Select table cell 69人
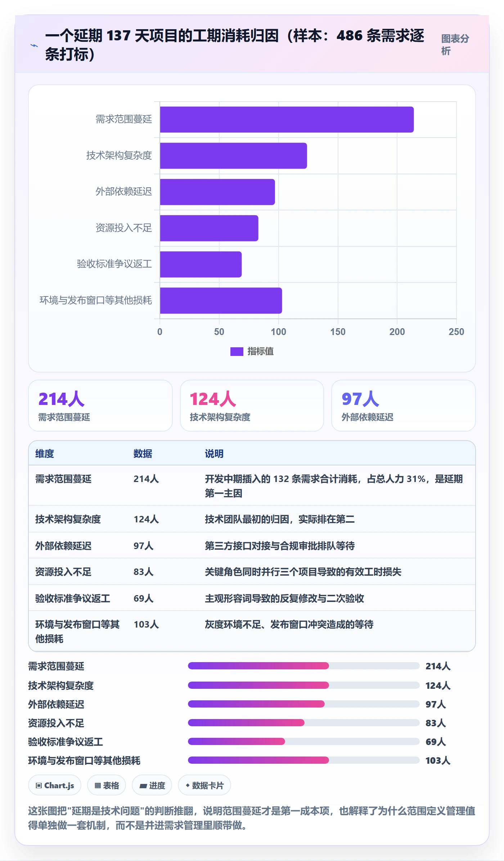Screen dimensions: 504x861 (x=144, y=598)
